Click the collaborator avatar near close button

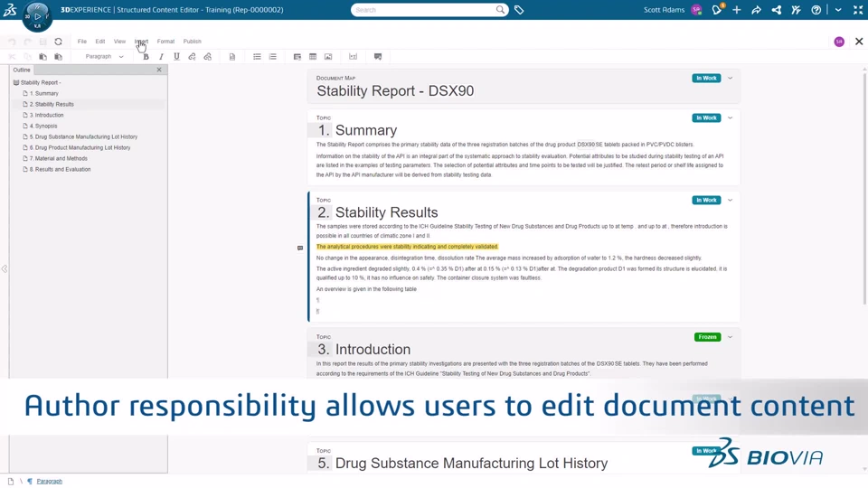coord(839,42)
